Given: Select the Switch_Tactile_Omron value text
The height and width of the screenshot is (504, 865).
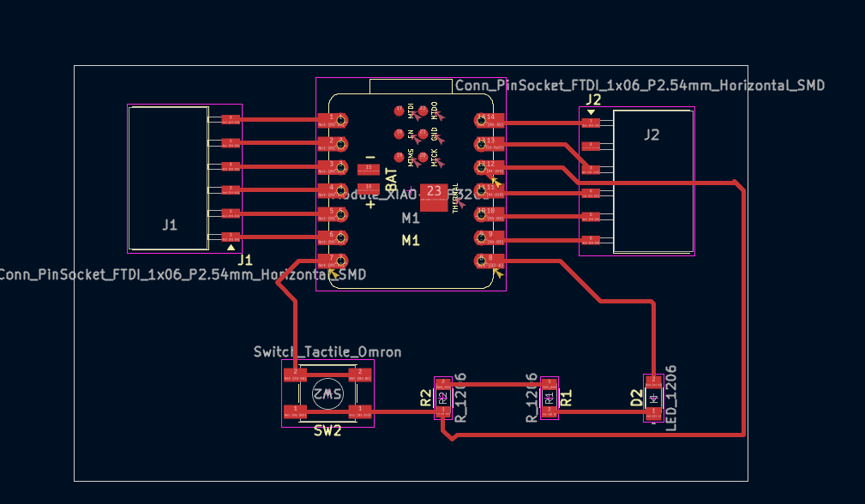Looking at the screenshot, I should [x=327, y=351].
